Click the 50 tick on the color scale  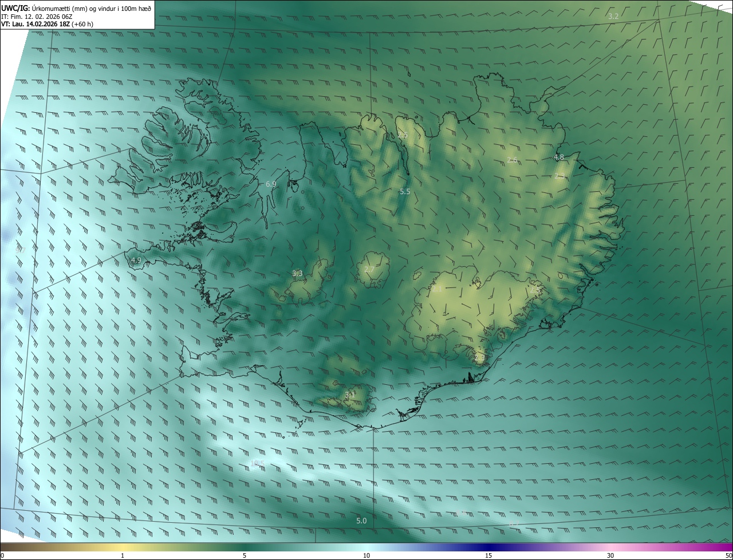[728, 555]
